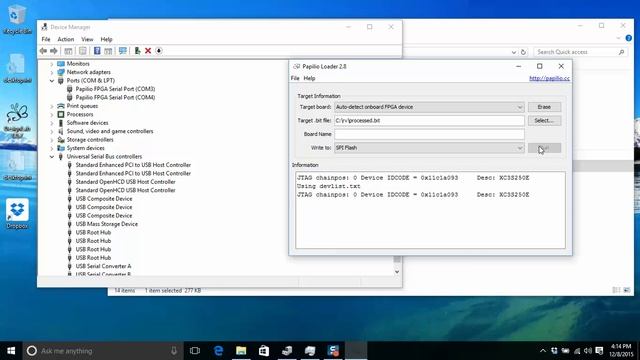The height and width of the screenshot is (360, 640).
Task: Collapse the Ports (COM & LPT) node
Action: coord(52,81)
